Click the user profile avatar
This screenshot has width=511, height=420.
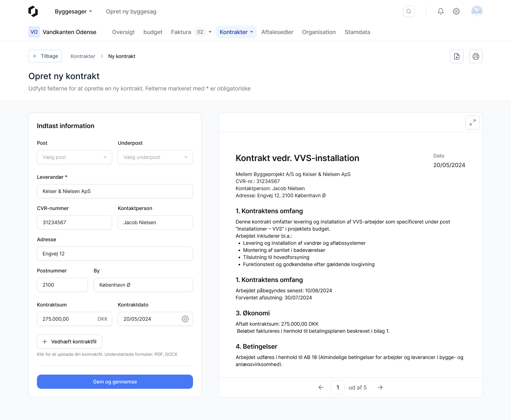(x=477, y=11)
